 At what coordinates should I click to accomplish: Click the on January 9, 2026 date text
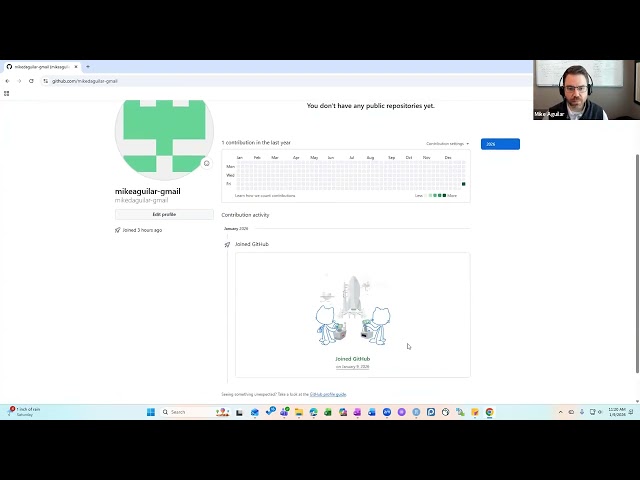click(353, 367)
